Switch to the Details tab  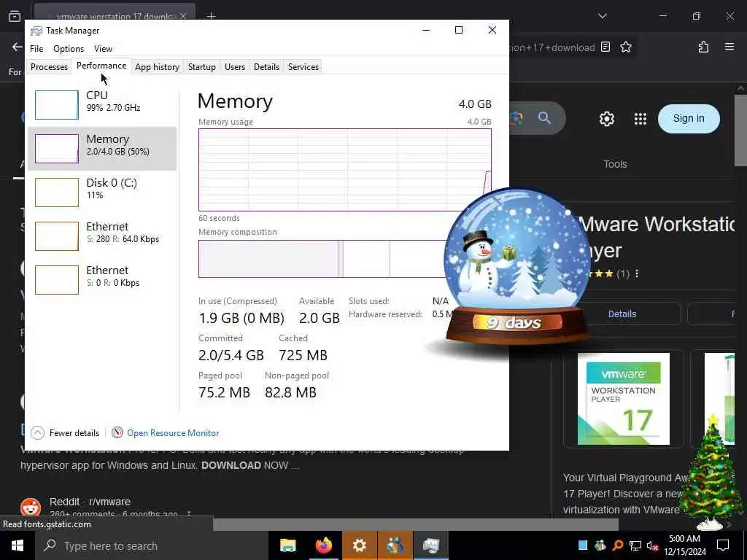266,66
